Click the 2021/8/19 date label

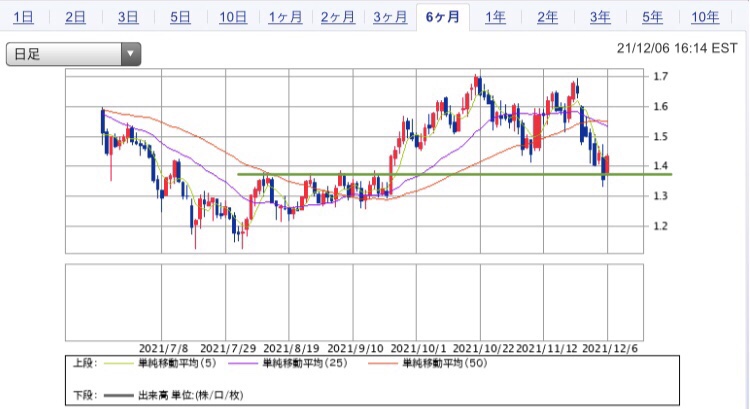pyautogui.click(x=291, y=348)
